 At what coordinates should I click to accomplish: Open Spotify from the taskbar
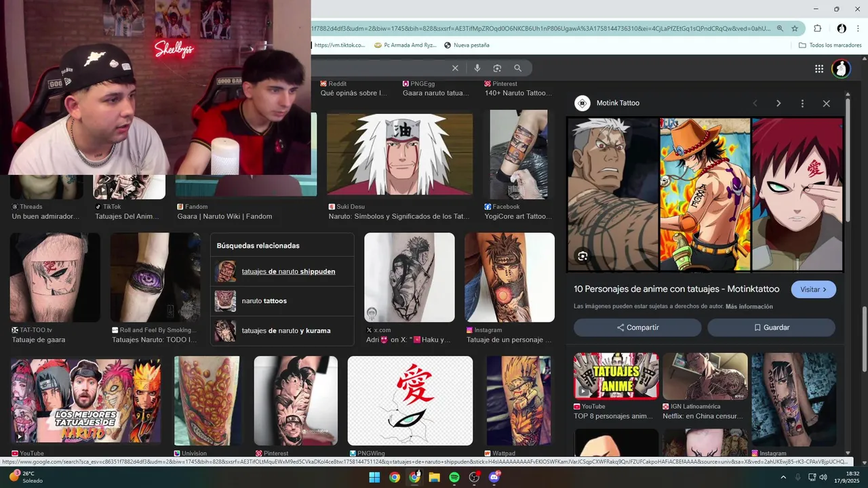point(454,477)
